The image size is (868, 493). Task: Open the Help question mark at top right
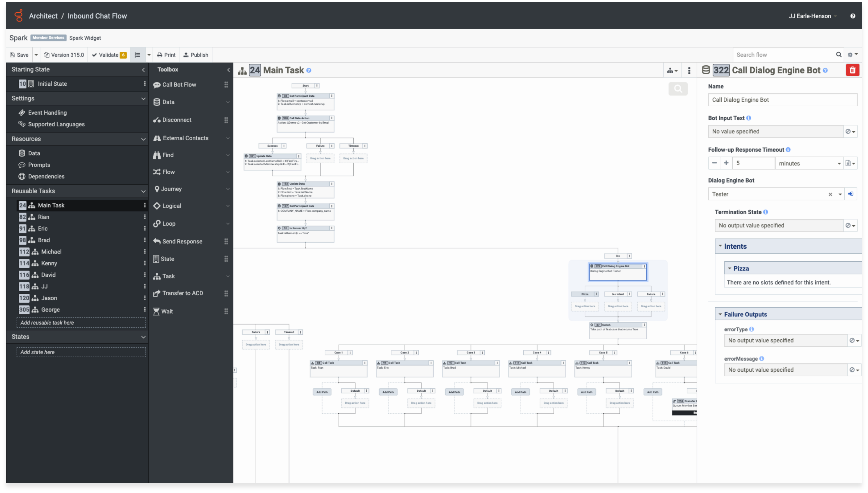point(853,15)
